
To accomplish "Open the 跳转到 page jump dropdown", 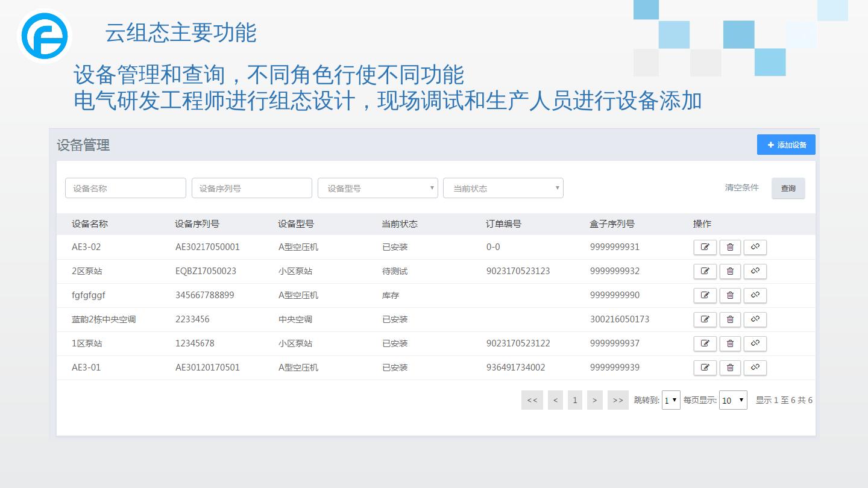I will 671,400.
